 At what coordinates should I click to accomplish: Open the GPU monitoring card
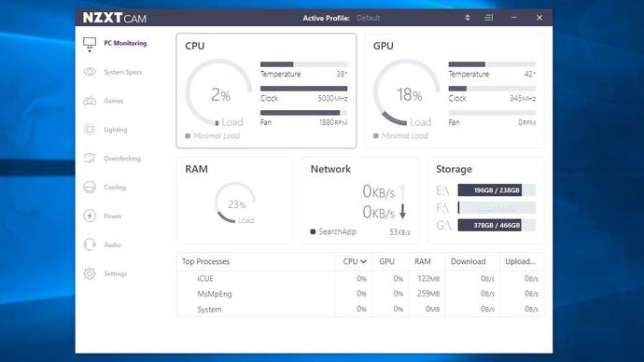point(455,90)
